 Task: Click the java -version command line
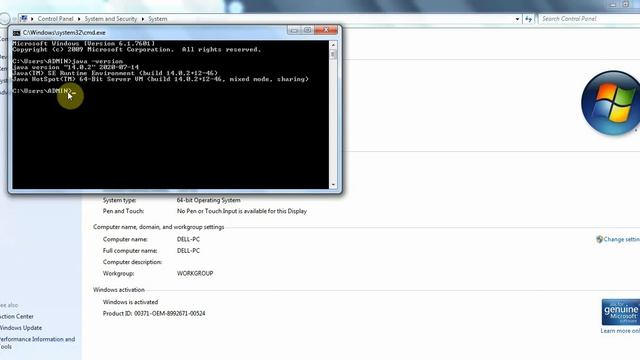point(68,61)
